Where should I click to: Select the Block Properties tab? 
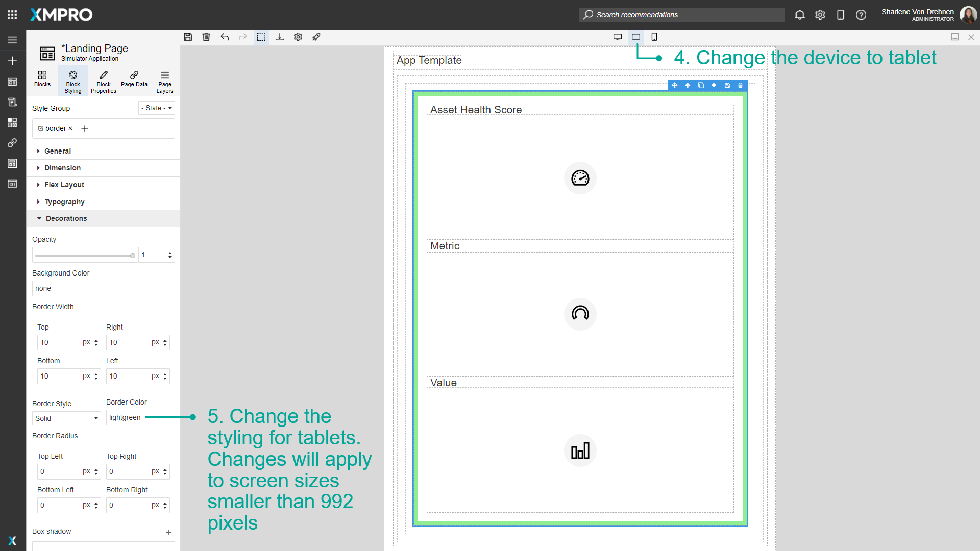coord(103,81)
